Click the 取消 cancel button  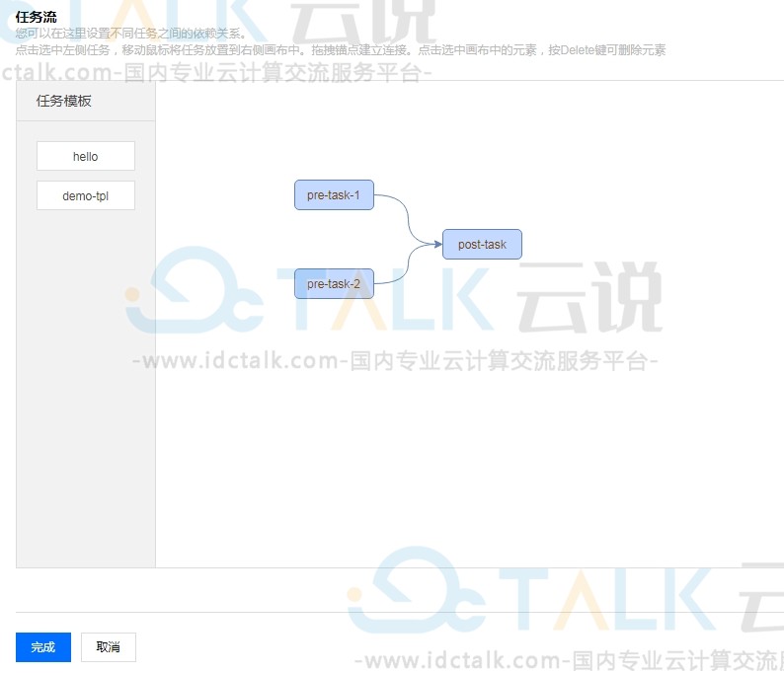(x=109, y=647)
